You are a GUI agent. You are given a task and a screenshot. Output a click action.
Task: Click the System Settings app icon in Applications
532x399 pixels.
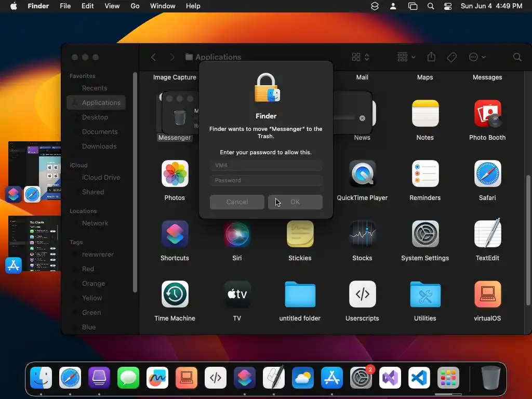tap(425, 234)
